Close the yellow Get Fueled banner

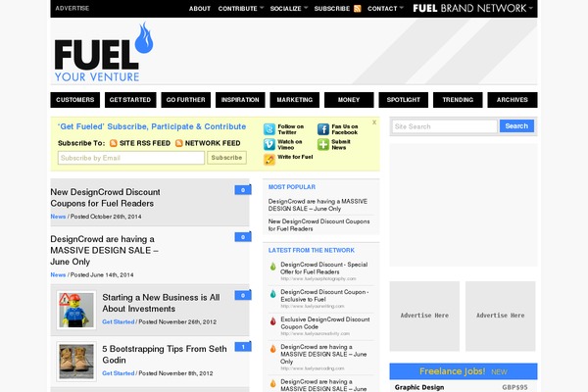(374, 122)
